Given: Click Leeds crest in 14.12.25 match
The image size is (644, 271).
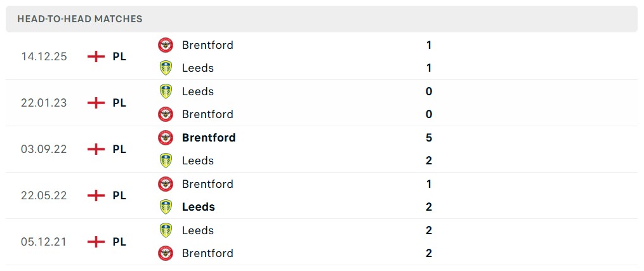Looking at the screenshot, I should pyautogui.click(x=166, y=68).
